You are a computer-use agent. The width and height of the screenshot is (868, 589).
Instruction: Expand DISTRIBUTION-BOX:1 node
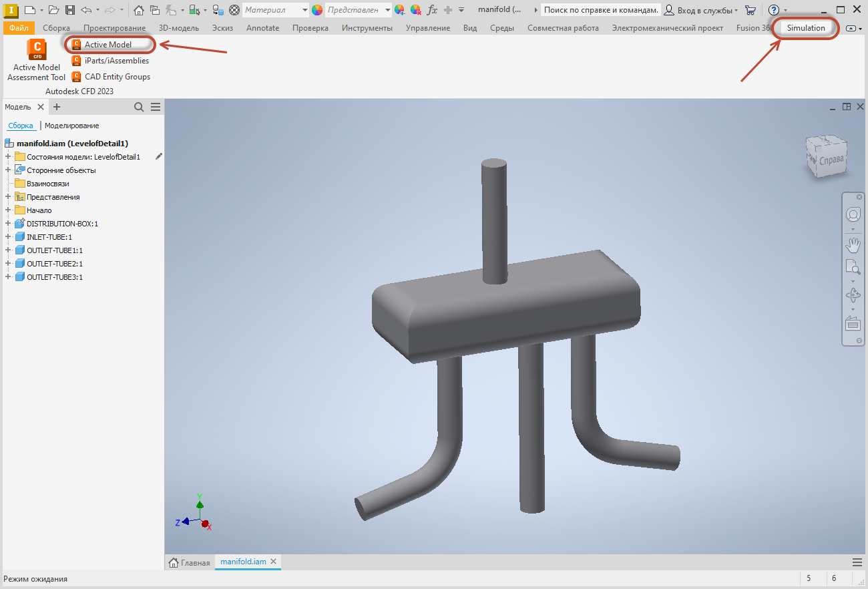pos(8,224)
